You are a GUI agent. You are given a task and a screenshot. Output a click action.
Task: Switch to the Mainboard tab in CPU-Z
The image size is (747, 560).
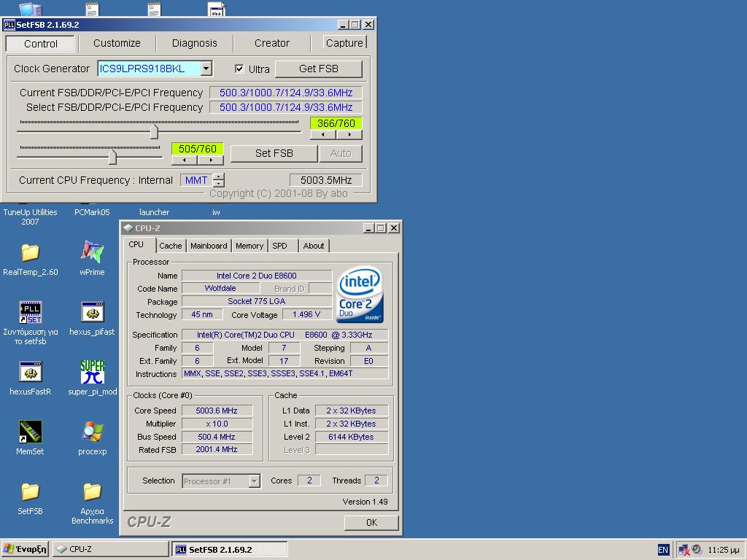click(209, 246)
